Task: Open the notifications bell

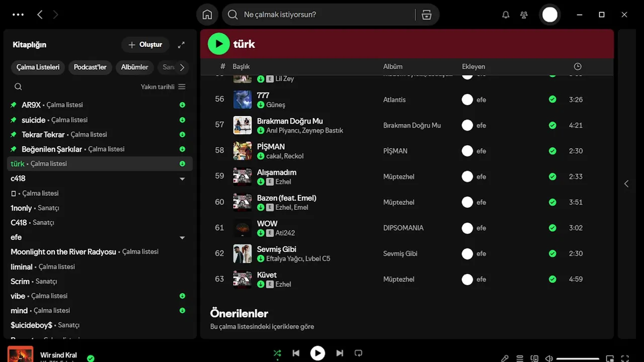Action: click(506, 15)
